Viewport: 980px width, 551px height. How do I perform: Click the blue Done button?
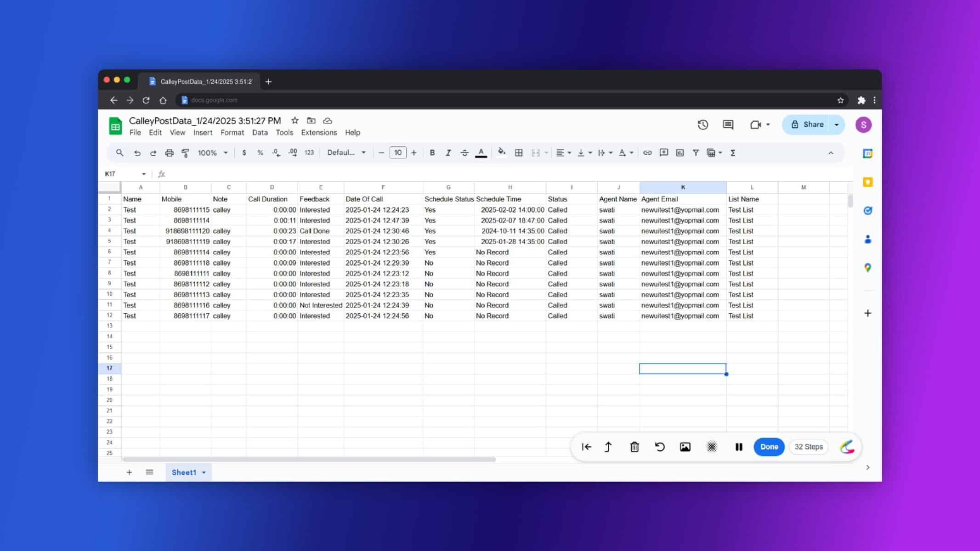(x=769, y=447)
